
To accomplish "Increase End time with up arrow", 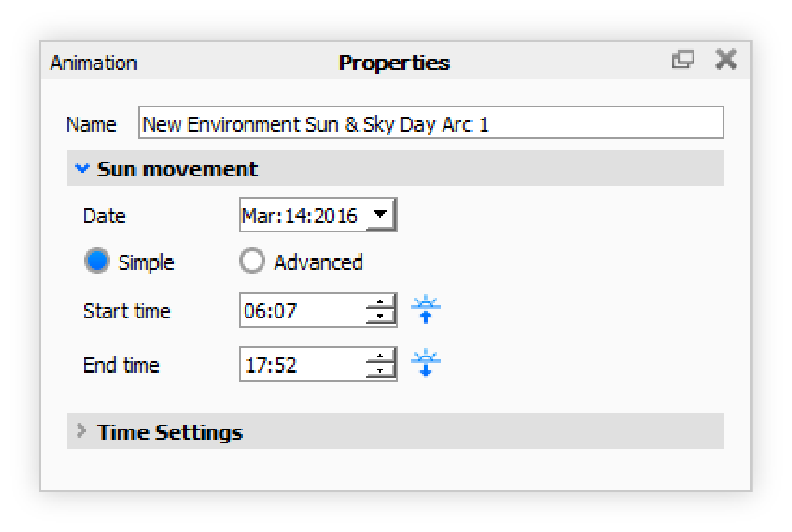I will (x=380, y=356).
